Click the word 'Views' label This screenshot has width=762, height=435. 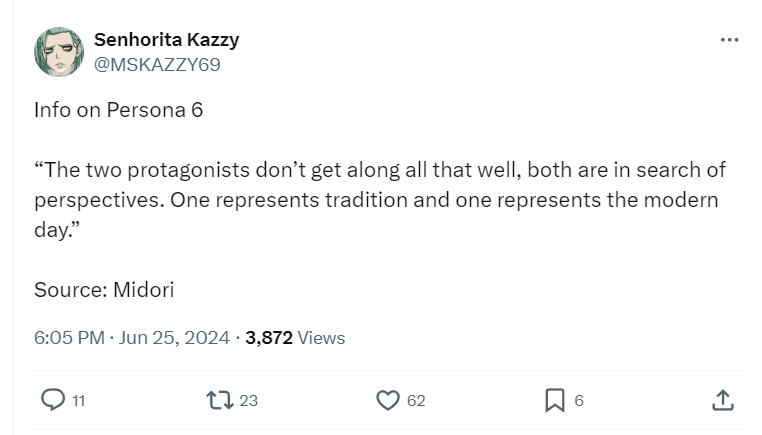click(321, 338)
